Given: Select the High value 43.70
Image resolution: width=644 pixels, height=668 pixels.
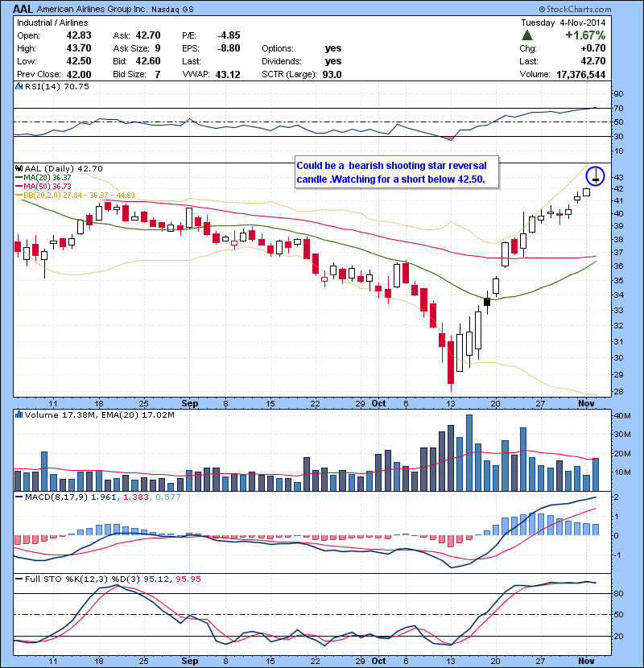Looking at the screenshot, I should point(79,48).
